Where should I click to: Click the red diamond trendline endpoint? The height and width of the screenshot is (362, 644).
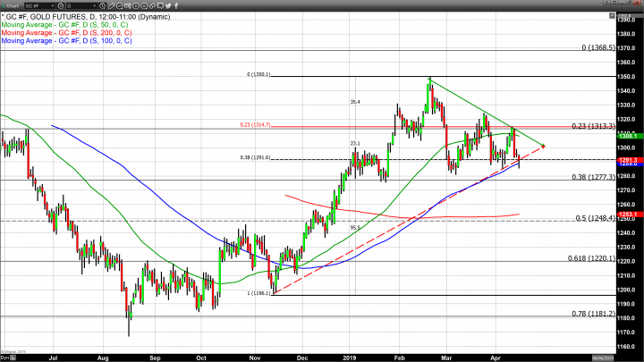tap(544, 147)
